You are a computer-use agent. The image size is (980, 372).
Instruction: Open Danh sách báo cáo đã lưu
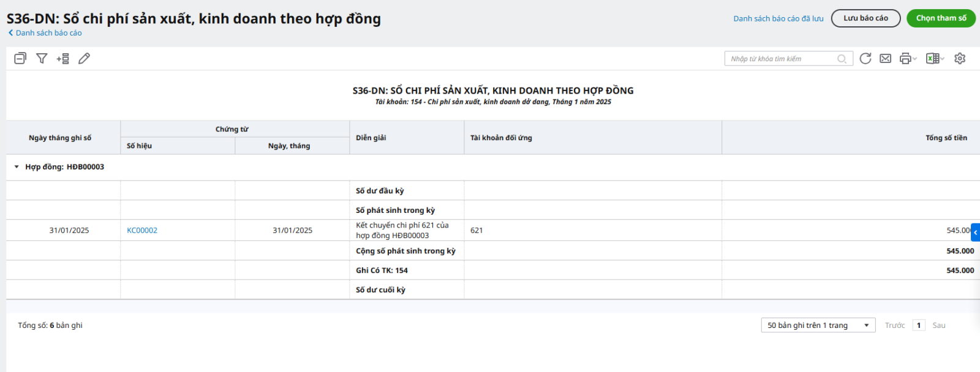coord(778,18)
